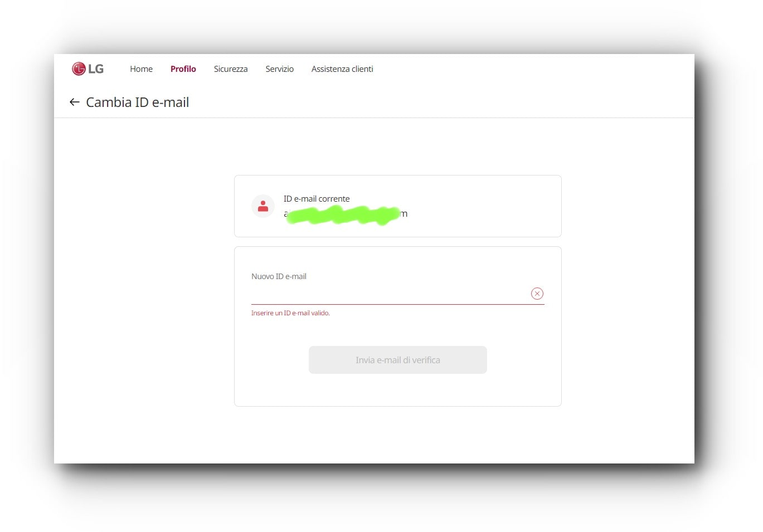
Task: Open the Sicurezza section
Action: (231, 69)
